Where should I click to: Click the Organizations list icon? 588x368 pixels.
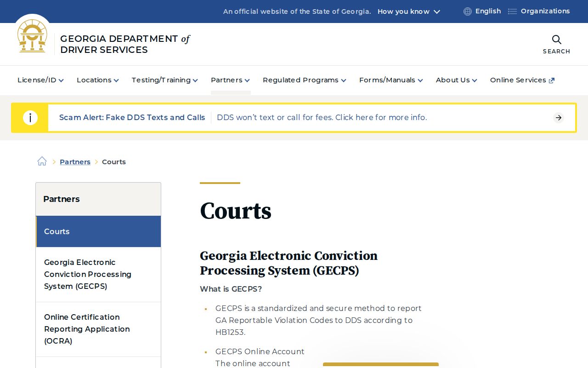click(x=512, y=11)
